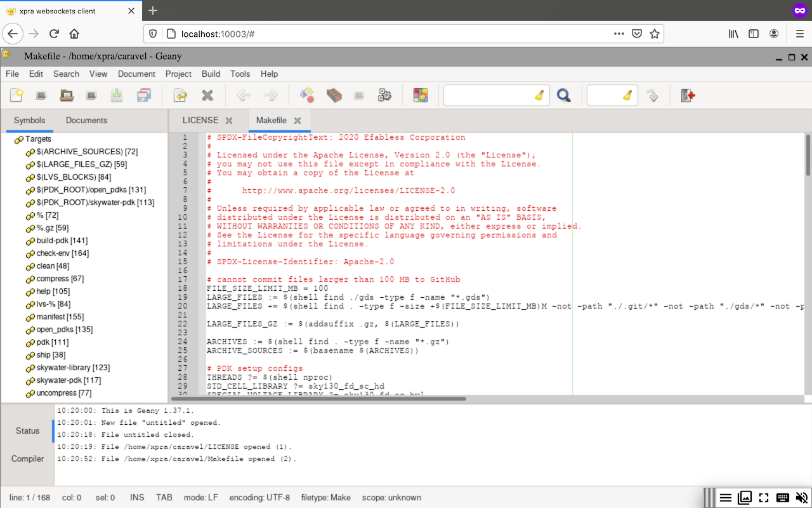Close the Makefile tab with its X

pos(298,121)
